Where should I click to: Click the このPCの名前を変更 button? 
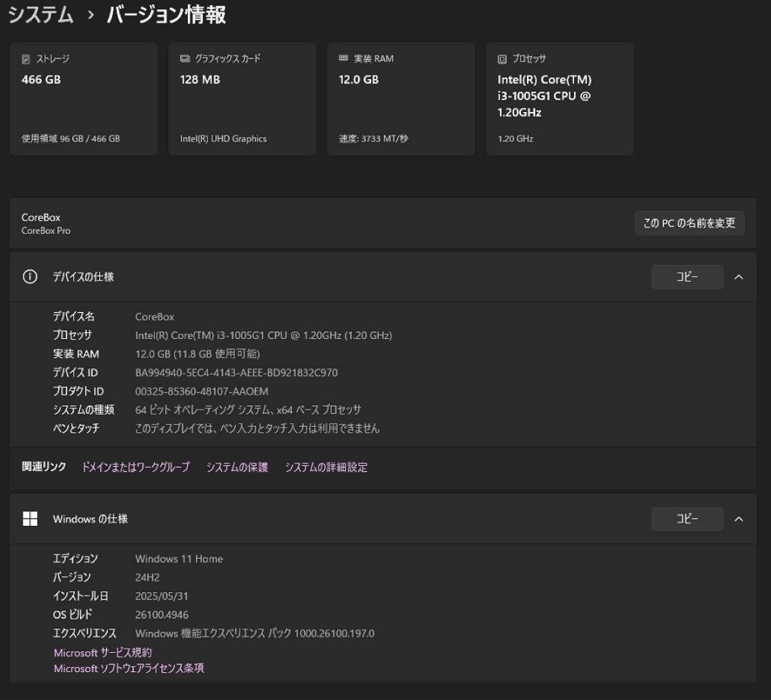pyautogui.click(x=690, y=223)
